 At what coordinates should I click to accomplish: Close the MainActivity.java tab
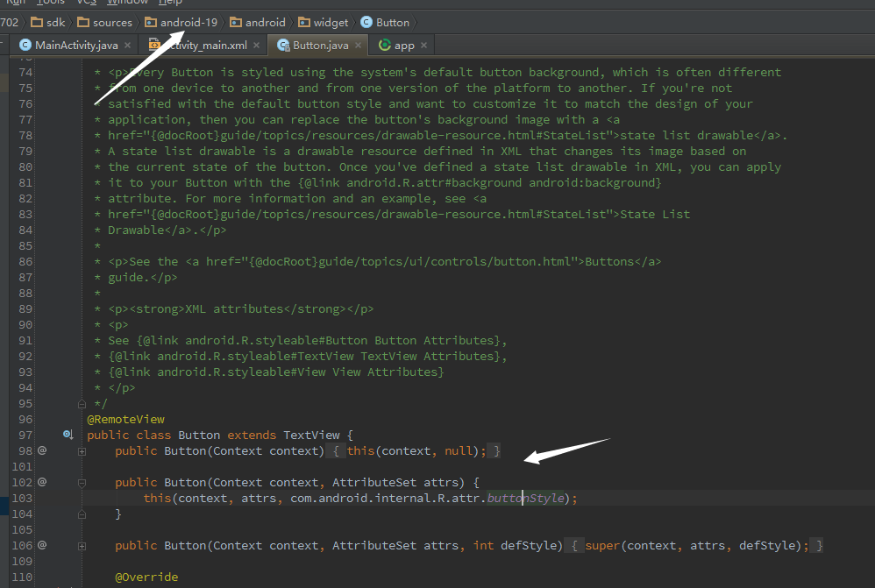127,45
